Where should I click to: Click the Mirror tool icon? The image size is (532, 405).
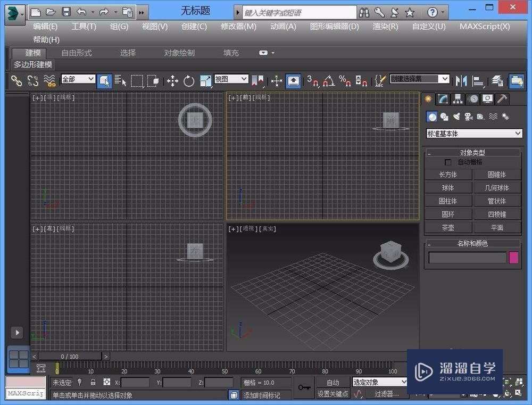pyautogui.click(x=461, y=81)
